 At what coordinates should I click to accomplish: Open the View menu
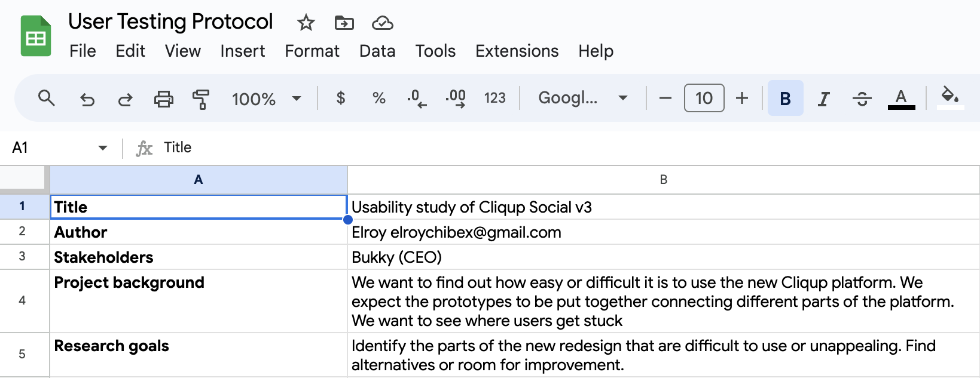[x=183, y=51]
